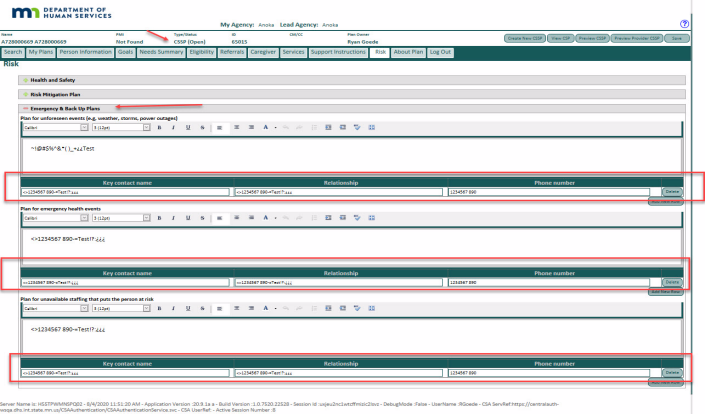This screenshot has width=705, height=414.
Task: Open font color arrow in unforeseen events editor
Action: pyautogui.click(x=275, y=128)
